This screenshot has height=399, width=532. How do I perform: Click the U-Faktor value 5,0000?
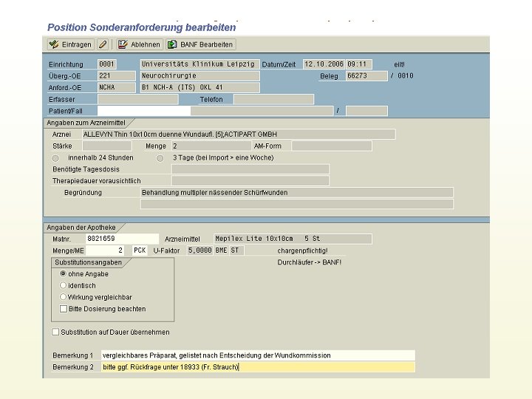[200, 250]
